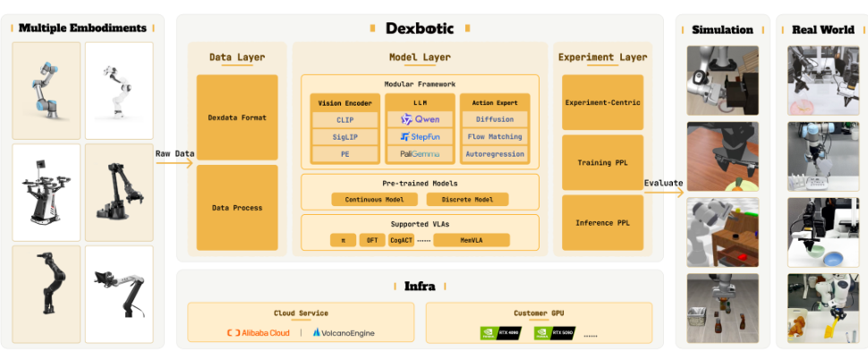This screenshot has width=868, height=352.
Task: Click the Cloud Service label
Action: (x=301, y=313)
